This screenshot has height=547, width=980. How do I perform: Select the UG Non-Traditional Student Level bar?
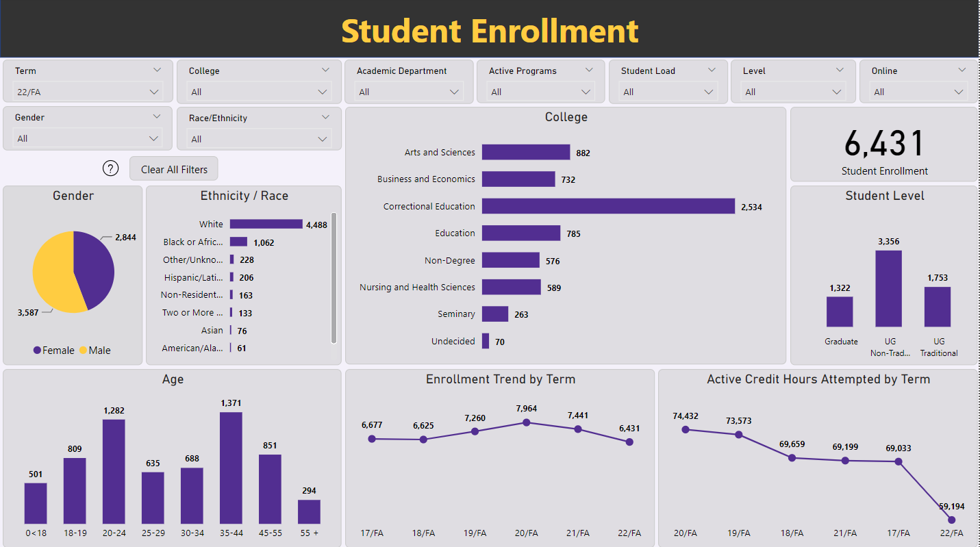tap(888, 288)
